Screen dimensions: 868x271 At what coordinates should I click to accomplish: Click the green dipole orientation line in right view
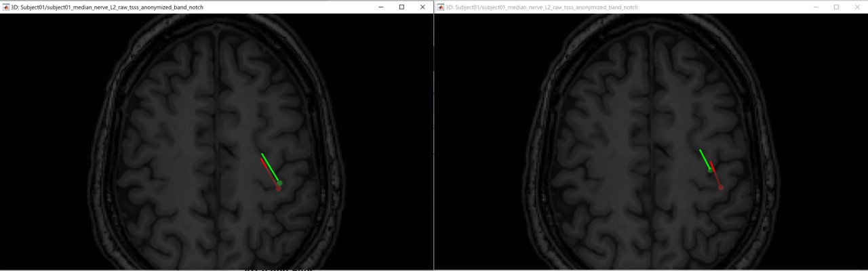pyautogui.click(x=704, y=158)
